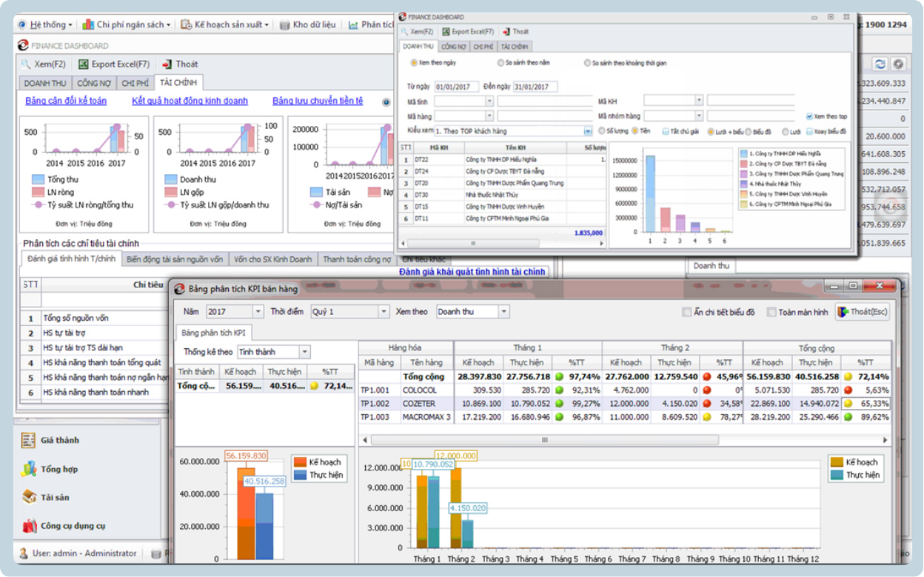The height and width of the screenshot is (577, 924).
Task: Click the KPI table horizontal scrollbar
Action: (544, 440)
